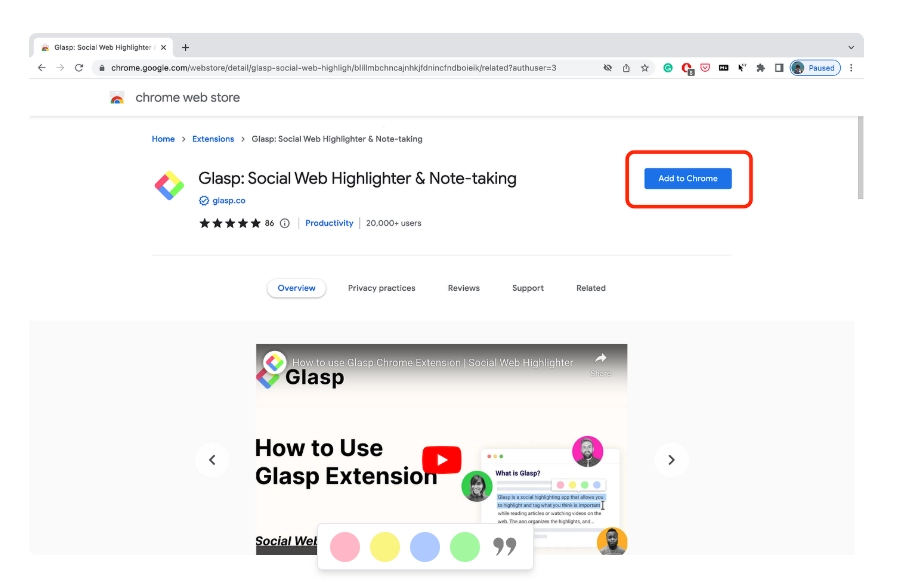Screen dimensions: 905x582
Task: Open the Grammarly extension icon
Action: click(668, 68)
